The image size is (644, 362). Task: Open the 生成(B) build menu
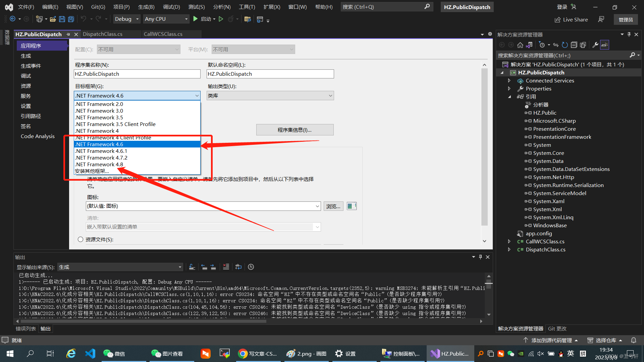click(146, 7)
